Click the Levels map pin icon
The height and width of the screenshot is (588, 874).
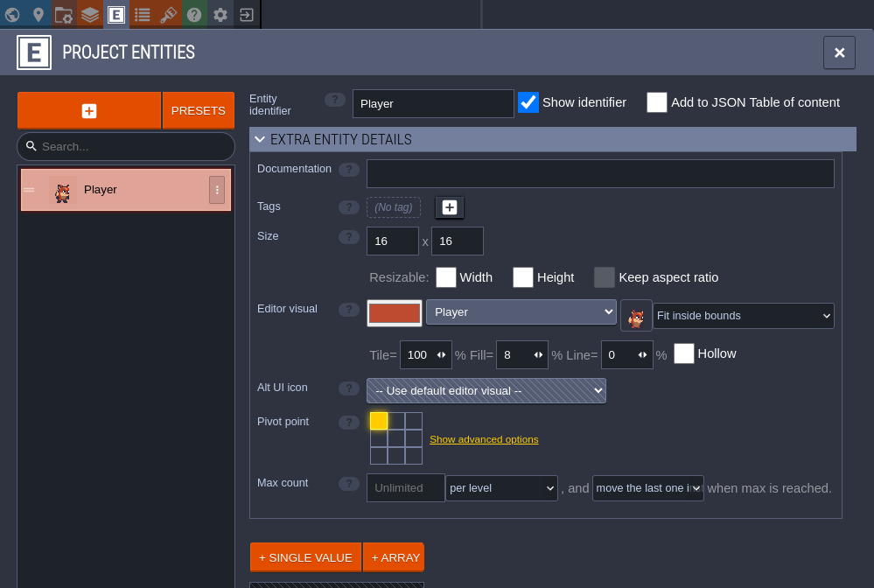(38, 14)
